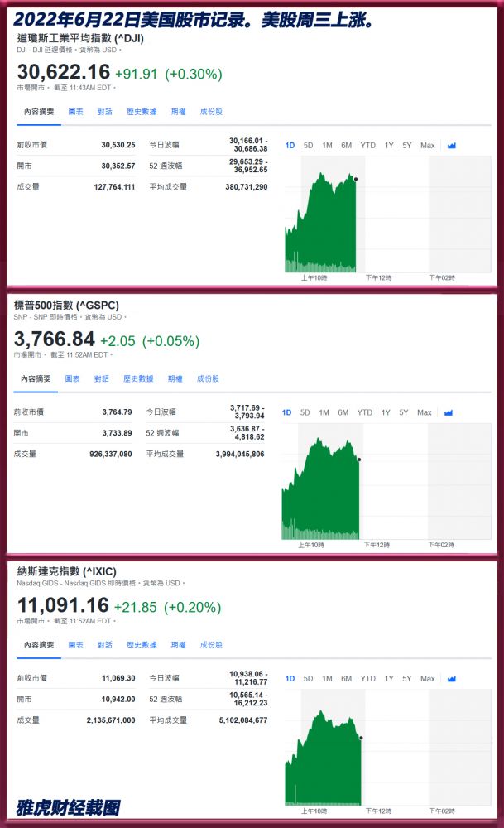
Task: Set the Dow Jones chart to Max range
Action: pos(427,146)
